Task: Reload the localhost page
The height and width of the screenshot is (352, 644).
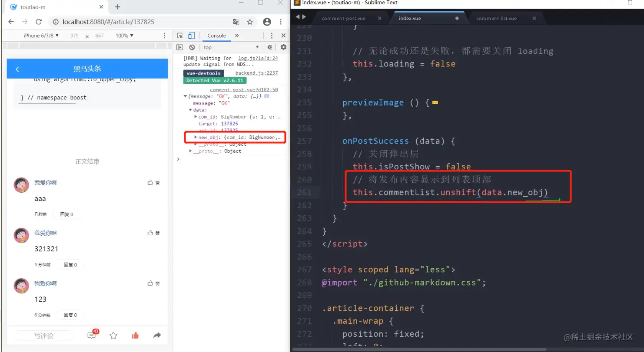Action: [39, 22]
